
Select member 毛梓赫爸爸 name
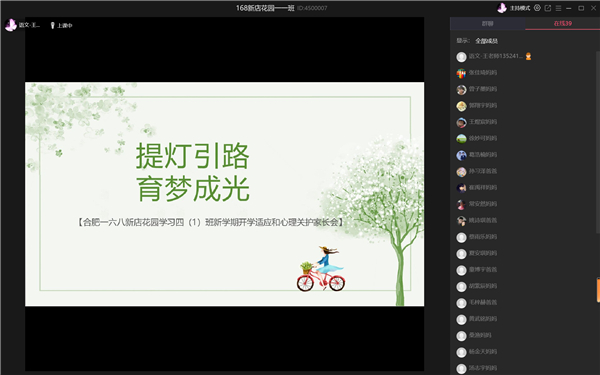pyautogui.click(x=483, y=303)
